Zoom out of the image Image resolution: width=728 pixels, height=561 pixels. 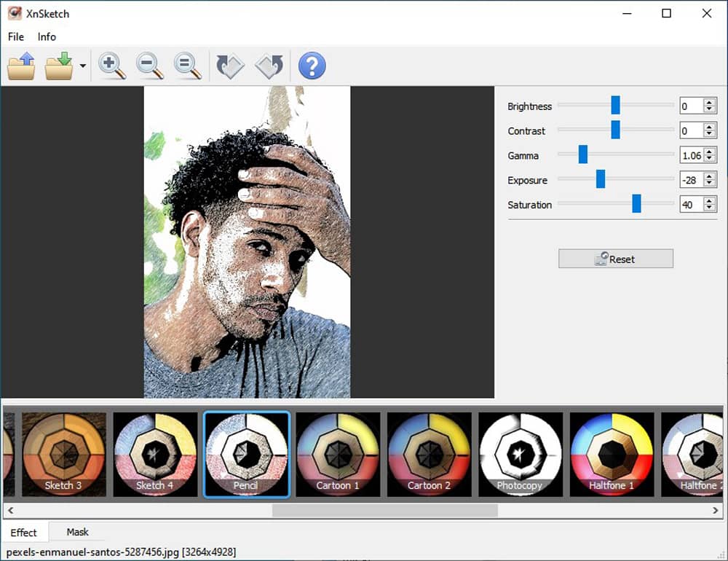click(x=149, y=66)
